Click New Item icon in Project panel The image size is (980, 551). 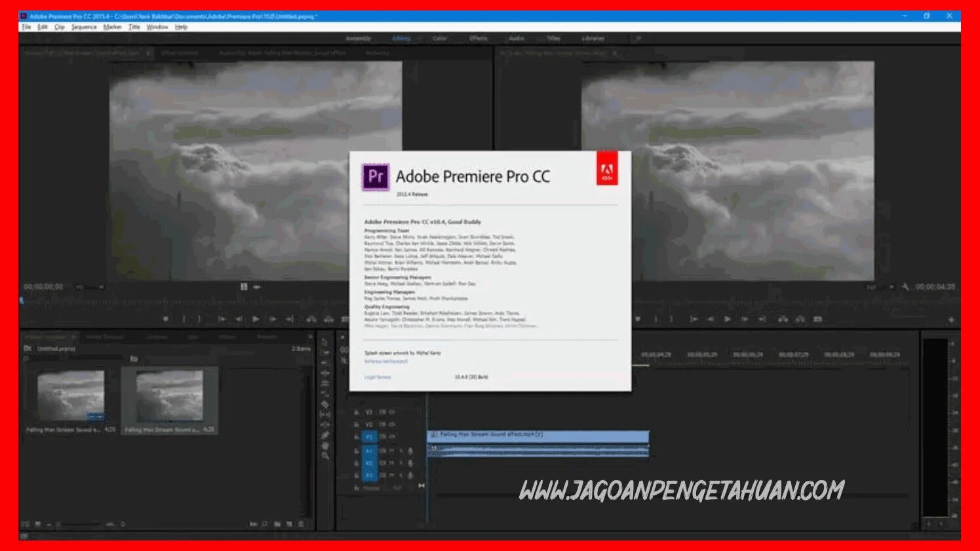[x=289, y=524]
